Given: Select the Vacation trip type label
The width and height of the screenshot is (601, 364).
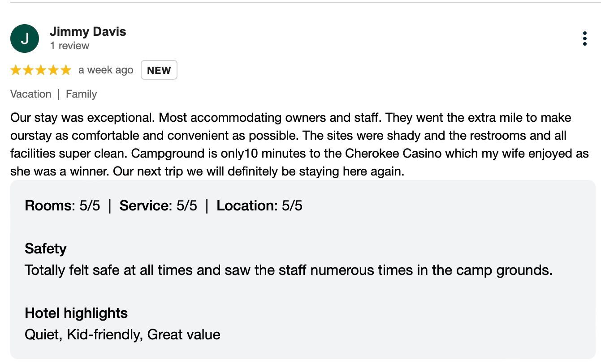Looking at the screenshot, I should click(30, 94).
